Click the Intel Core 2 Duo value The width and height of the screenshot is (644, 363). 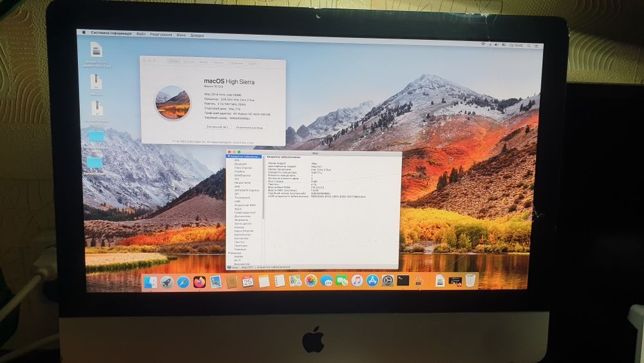point(321,170)
